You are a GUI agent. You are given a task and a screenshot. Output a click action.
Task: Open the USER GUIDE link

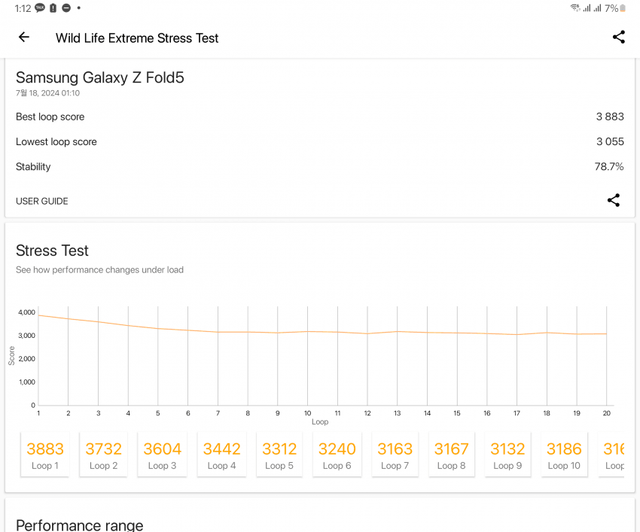[42, 201]
